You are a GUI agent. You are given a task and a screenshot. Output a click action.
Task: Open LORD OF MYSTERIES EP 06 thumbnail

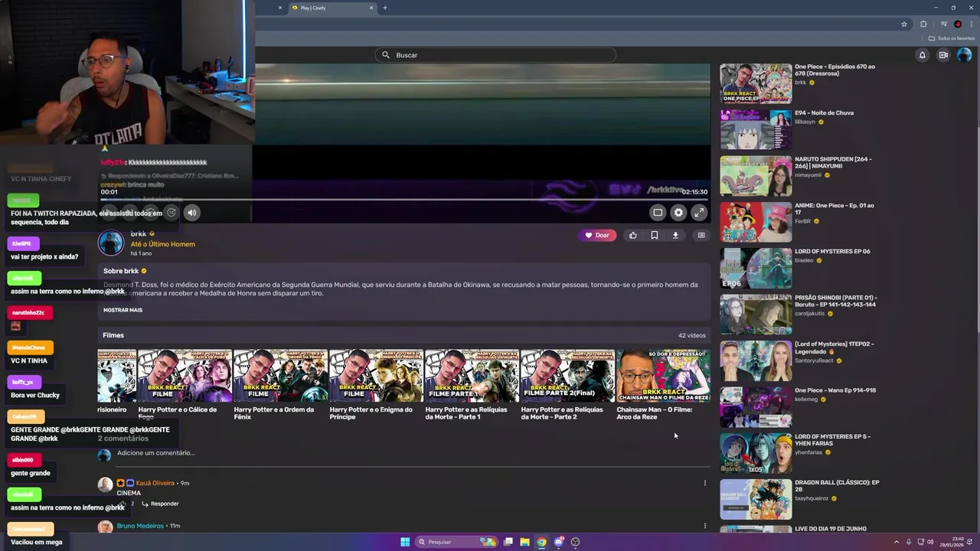pyautogui.click(x=756, y=269)
